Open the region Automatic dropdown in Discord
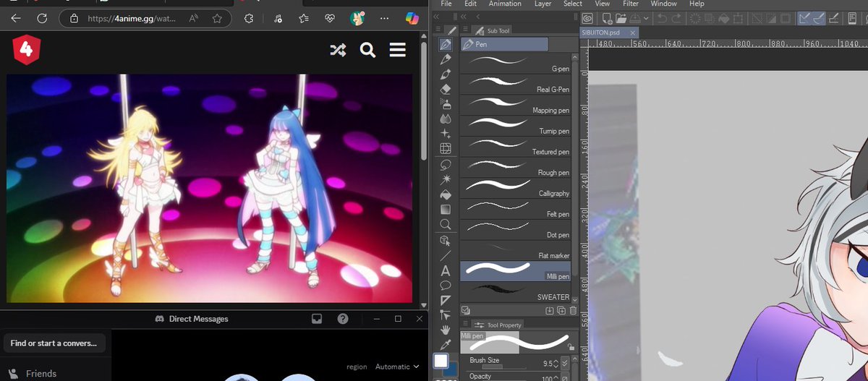868x381 pixels. click(397, 367)
